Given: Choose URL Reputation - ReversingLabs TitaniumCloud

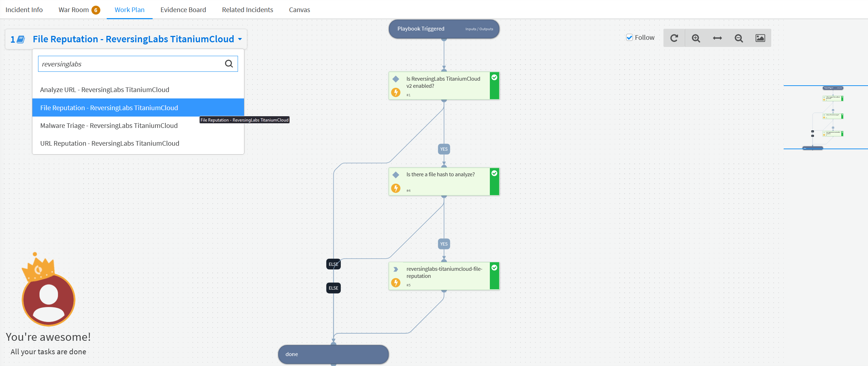Looking at the screenshot, I should (x=138, y=143).
